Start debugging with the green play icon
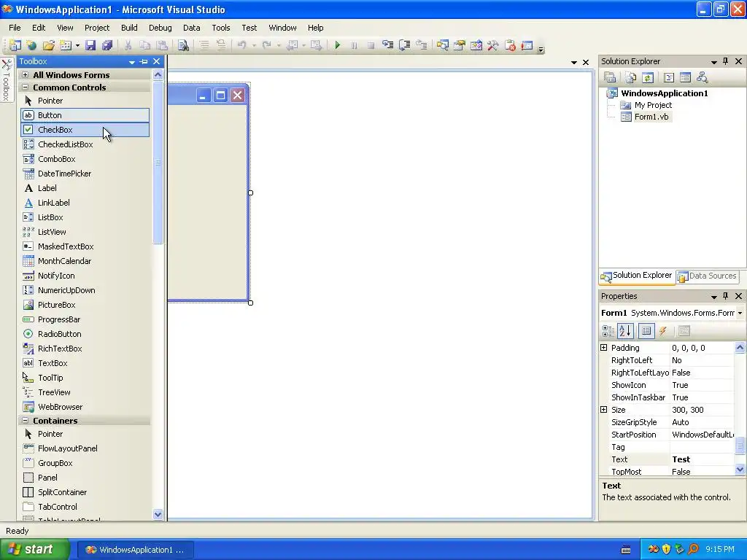747x560 pixels. point(338,45)
